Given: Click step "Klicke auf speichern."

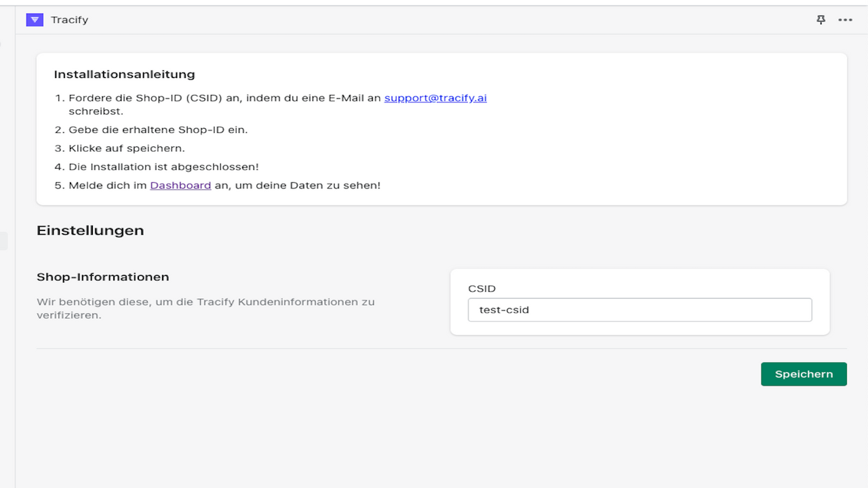Looking at the screenshot, I should (x=127, y=148).
